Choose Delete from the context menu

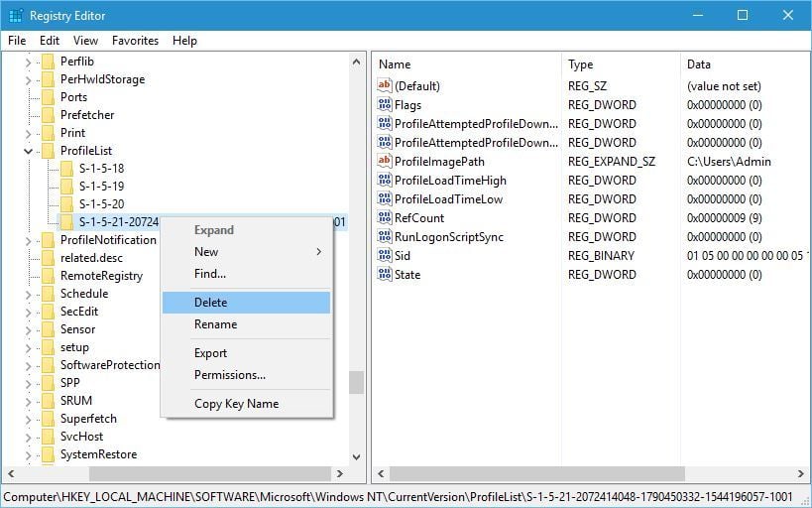point(247,303)
